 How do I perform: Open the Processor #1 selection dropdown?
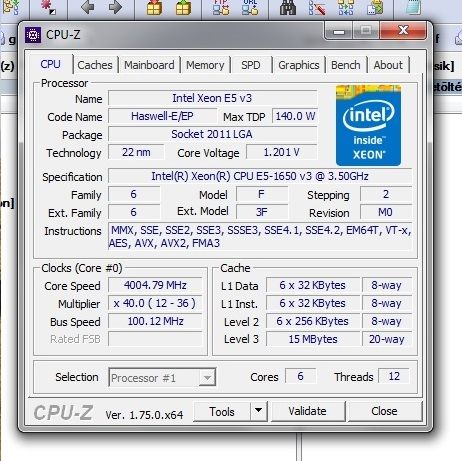pyautogui.click(x=162, y=378)
